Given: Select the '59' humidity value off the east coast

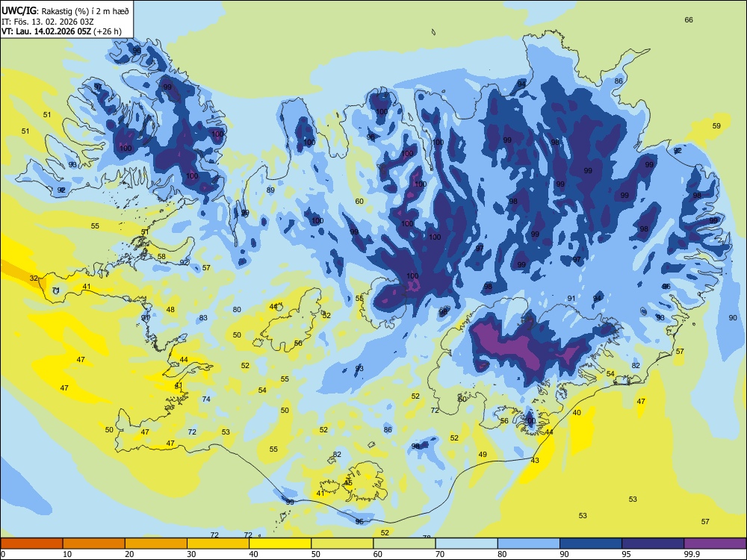Looking at the screenshot, I should point(716,125).
